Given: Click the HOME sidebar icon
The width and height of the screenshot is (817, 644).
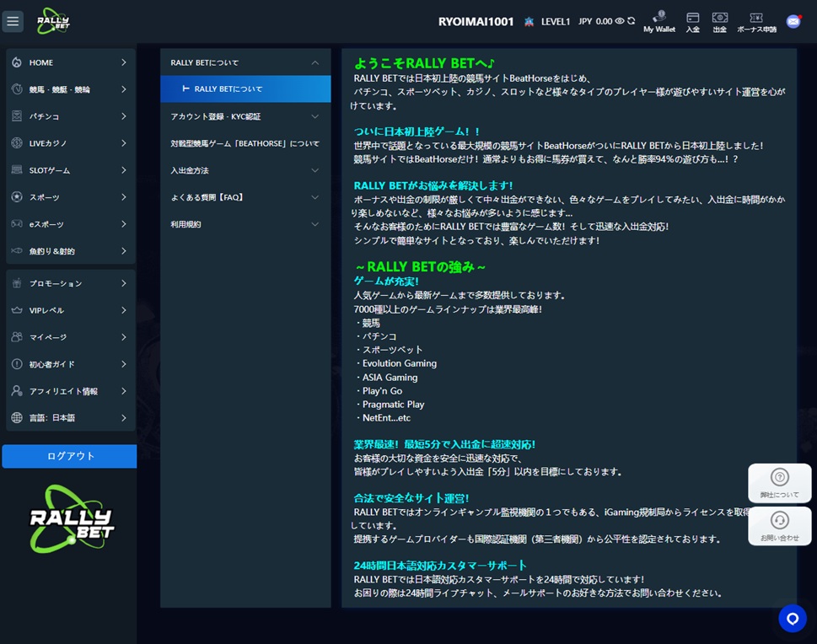Looking at the screenshot, I should tap(17, 62).
